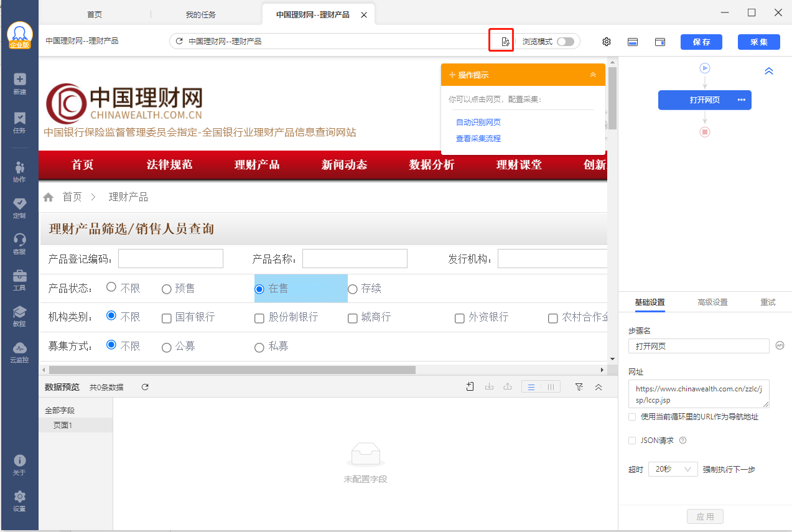792x532 pixels.
Task: Open the 云监控 cloud monitor sidebar icon
Action: (19, 352)
